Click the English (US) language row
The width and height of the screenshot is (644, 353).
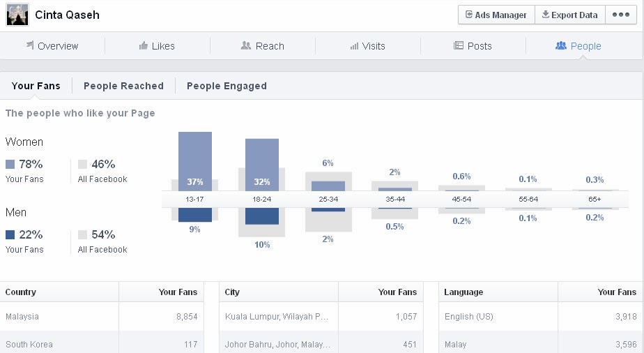(x=541, y=317)
